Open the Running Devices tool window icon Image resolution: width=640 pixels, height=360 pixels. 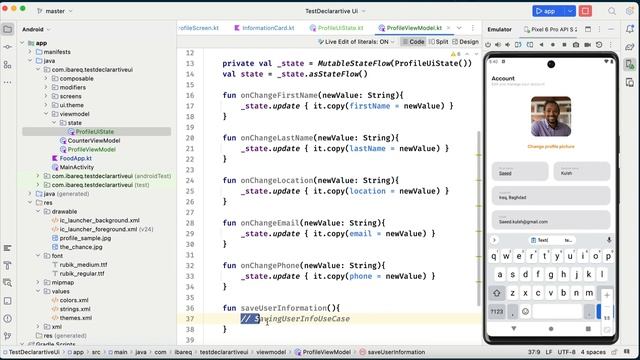[630, 64]
